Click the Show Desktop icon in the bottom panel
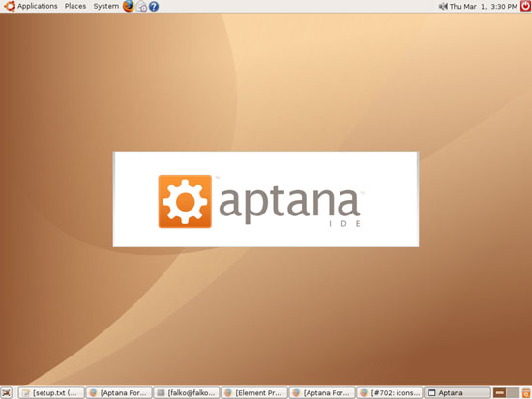The height and width of the screenshot is (399, 532). tap(7, 393)
